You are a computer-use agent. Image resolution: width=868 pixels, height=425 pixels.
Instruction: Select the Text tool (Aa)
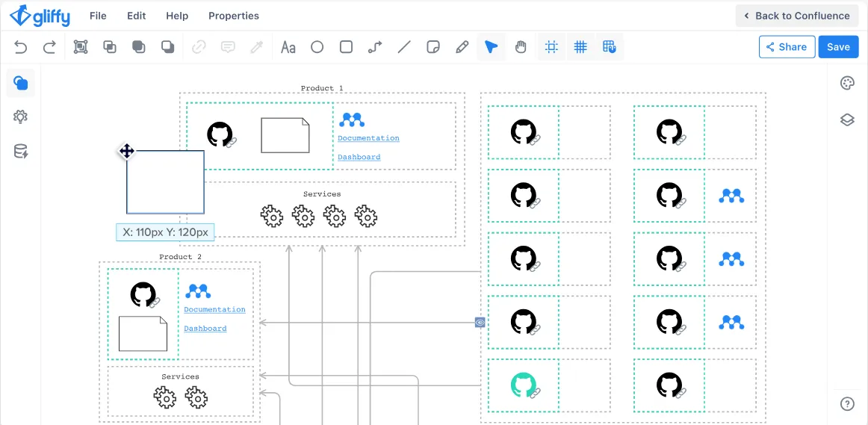coord(288,47)
